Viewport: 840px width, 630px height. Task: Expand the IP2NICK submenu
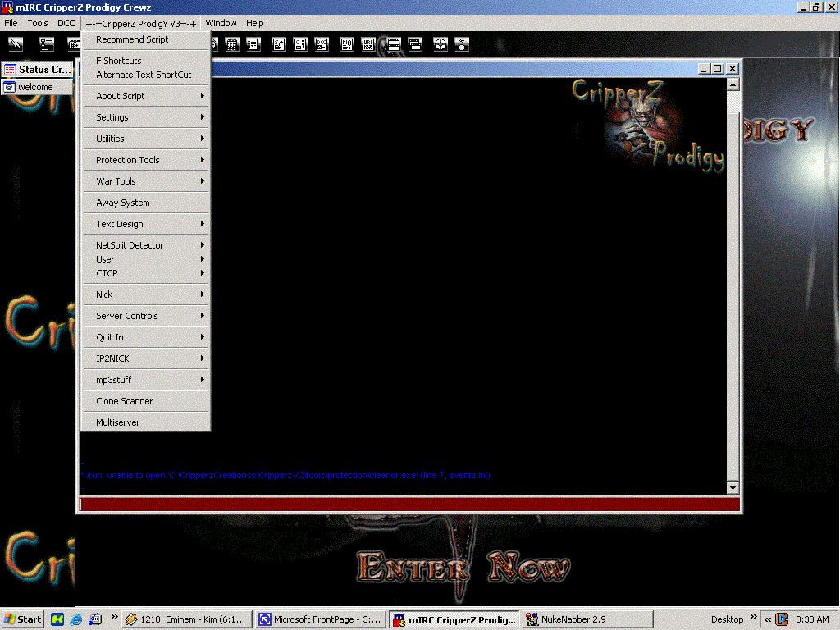pyautogui.click(x=146, y=358)
